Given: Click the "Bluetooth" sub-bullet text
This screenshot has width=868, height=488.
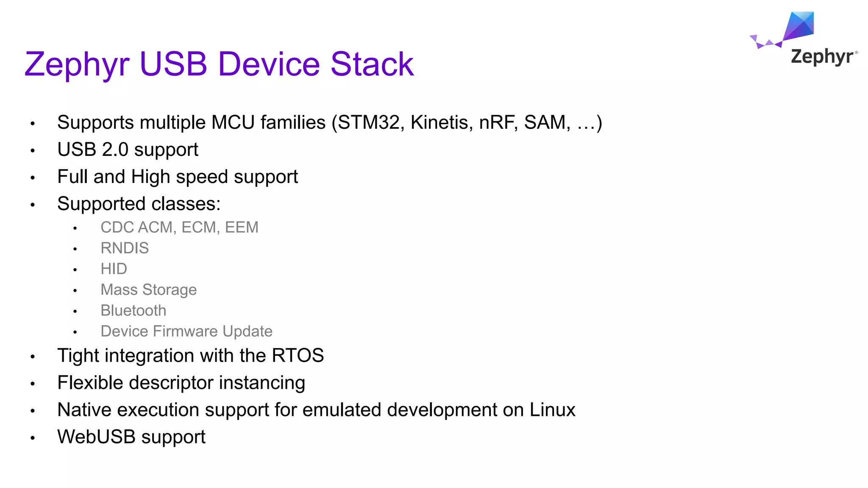Looking at the screenshot, I should coord(133,311).
